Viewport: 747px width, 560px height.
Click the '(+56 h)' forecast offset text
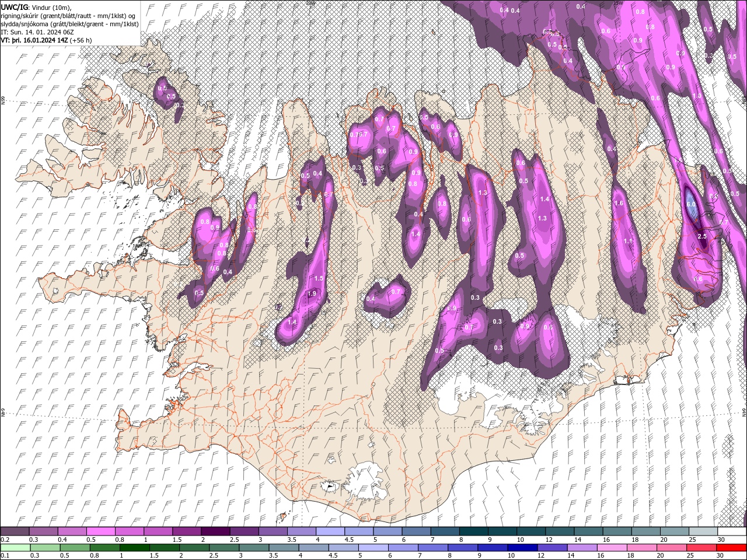pyautogui.click(x=81, y=40)
